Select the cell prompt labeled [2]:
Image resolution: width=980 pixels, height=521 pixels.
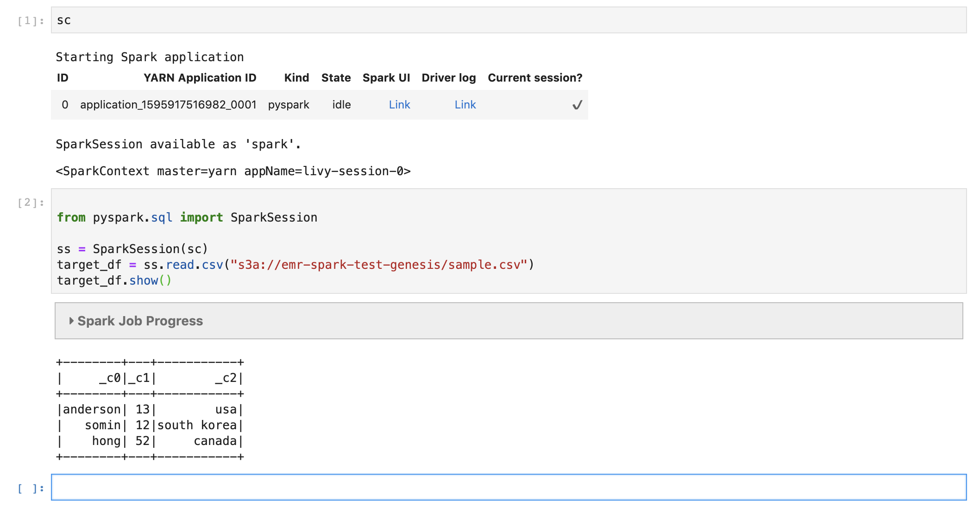(31, 203)
